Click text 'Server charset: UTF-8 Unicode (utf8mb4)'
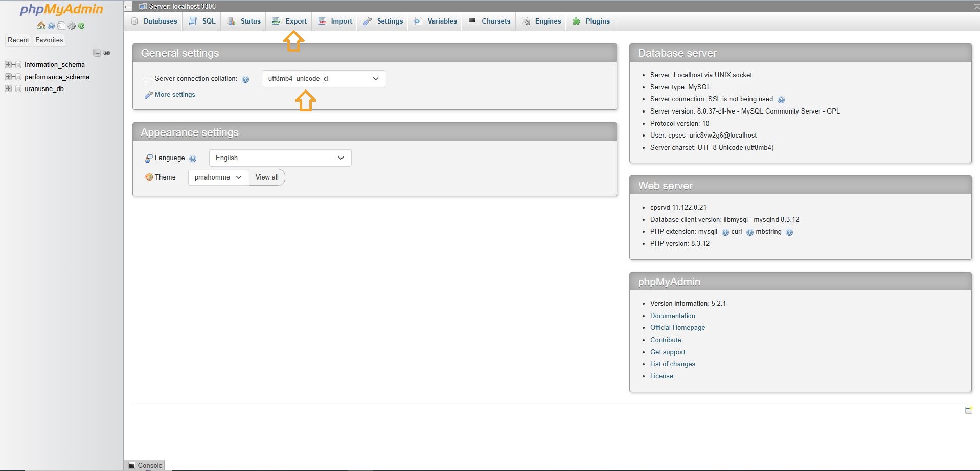Viewport: 980px width, 471px height. click(x=712, y=148)
